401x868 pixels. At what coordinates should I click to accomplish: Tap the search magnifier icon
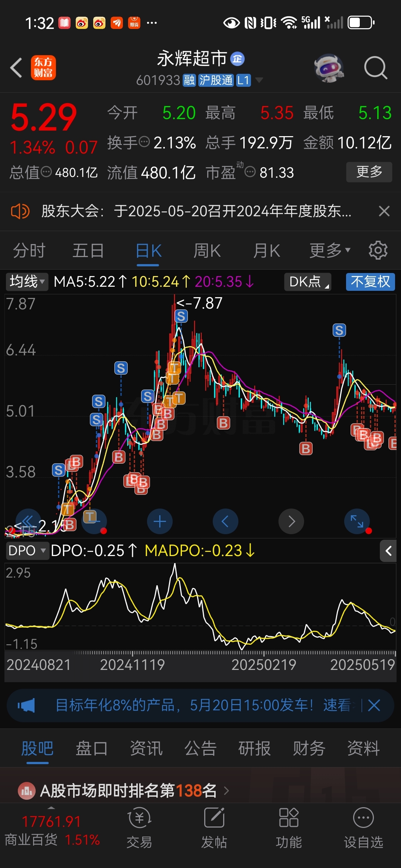(x=376, y=68)
